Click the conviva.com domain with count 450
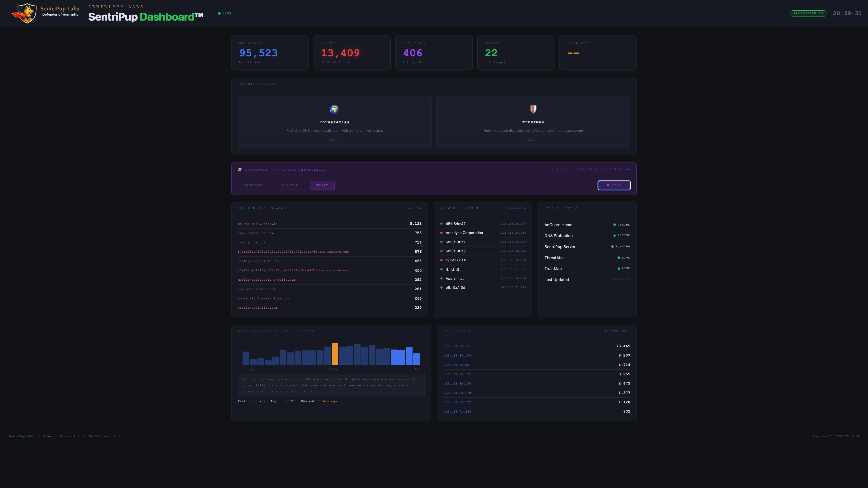The width and height of the screenshot is (868, 488). (x=293, y=270)
